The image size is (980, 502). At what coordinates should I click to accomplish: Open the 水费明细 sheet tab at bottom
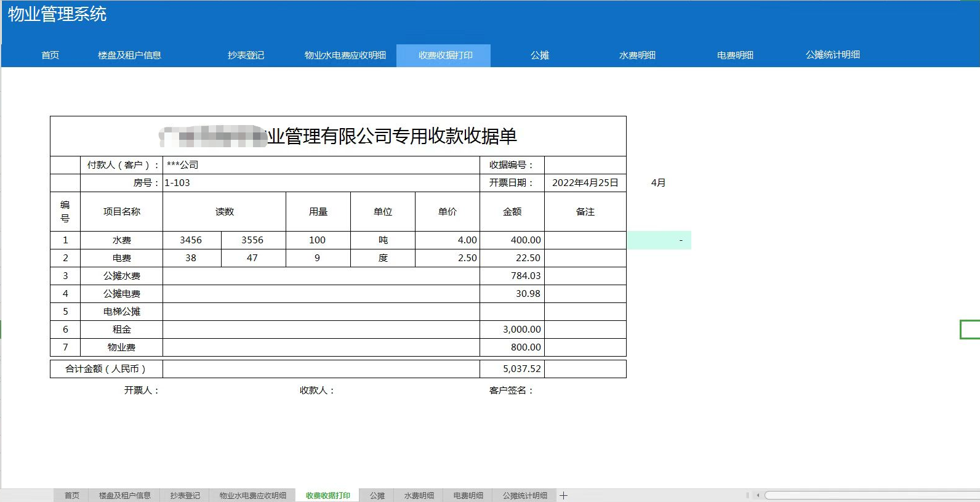(419, 495)
